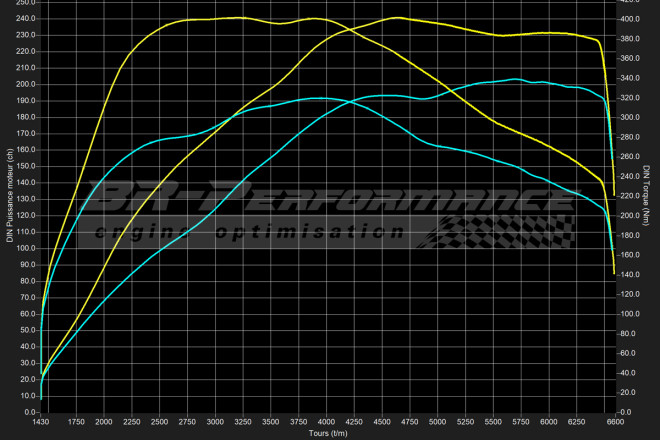Click the 100.0 label on the power axis
Screen dimensions: 660x440
26,249
